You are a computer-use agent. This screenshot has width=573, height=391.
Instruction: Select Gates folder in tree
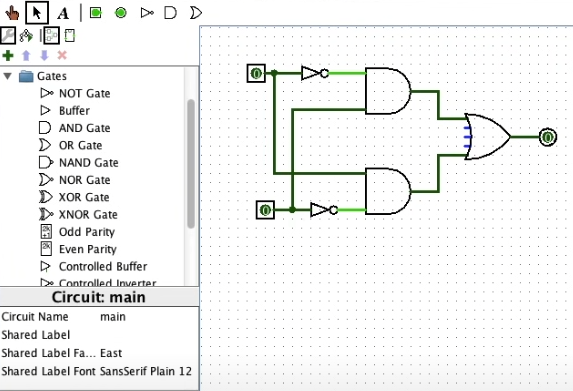[x=43, y=76]
